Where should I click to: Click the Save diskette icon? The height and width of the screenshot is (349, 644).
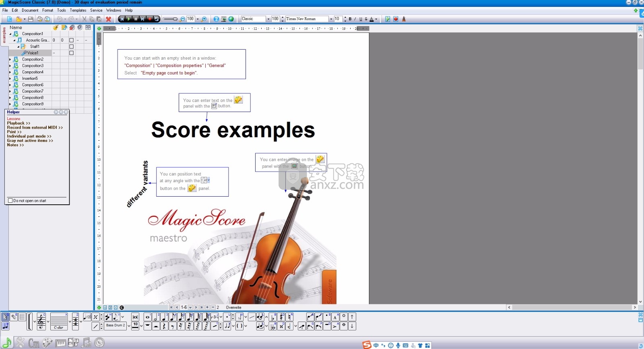(x=31, y=19)
